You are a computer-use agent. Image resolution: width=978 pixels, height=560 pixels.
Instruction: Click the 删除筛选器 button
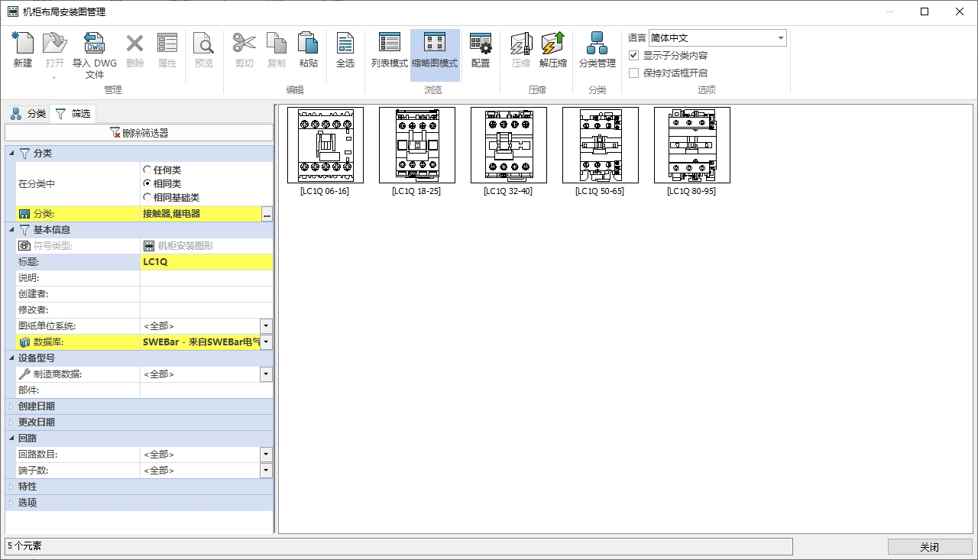[x=139, y=133]
